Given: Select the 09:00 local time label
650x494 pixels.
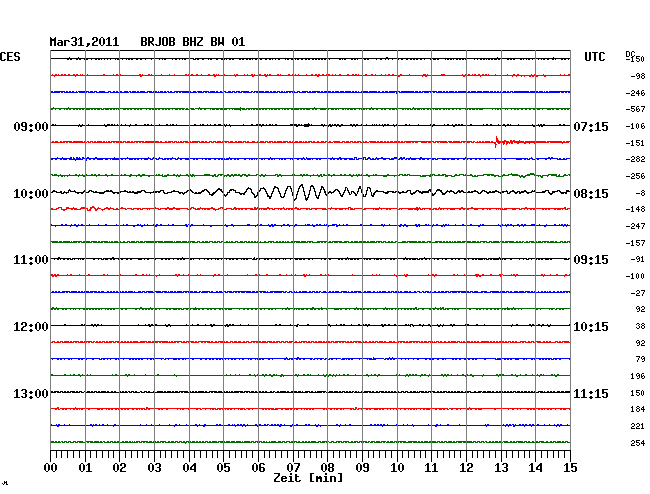Looking at the screenshot, I should [31, 126].
